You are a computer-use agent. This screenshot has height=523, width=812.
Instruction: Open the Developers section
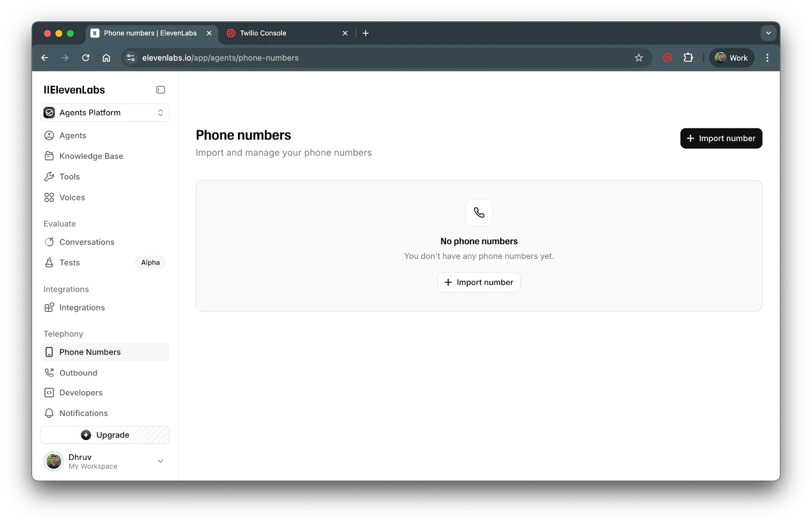point(81,393)
